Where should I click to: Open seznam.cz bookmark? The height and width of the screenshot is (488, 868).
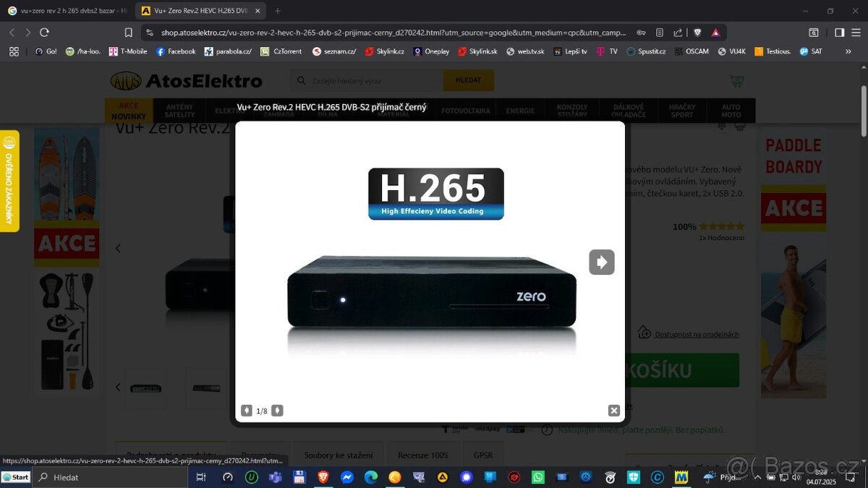[334, 51]
